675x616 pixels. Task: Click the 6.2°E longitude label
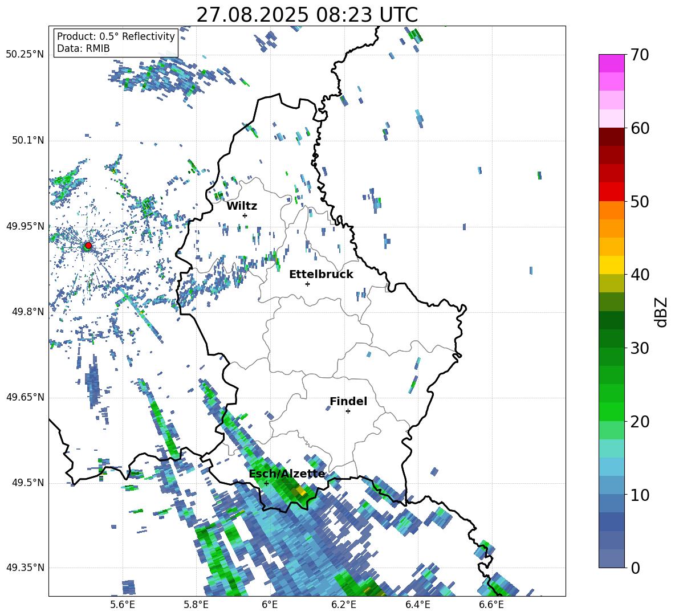point(344,605)
